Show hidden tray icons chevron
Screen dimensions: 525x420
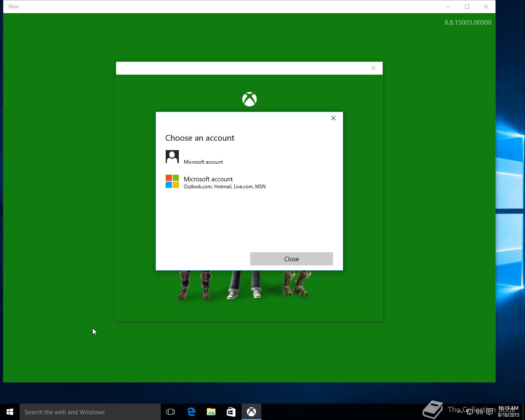point(459,412)
